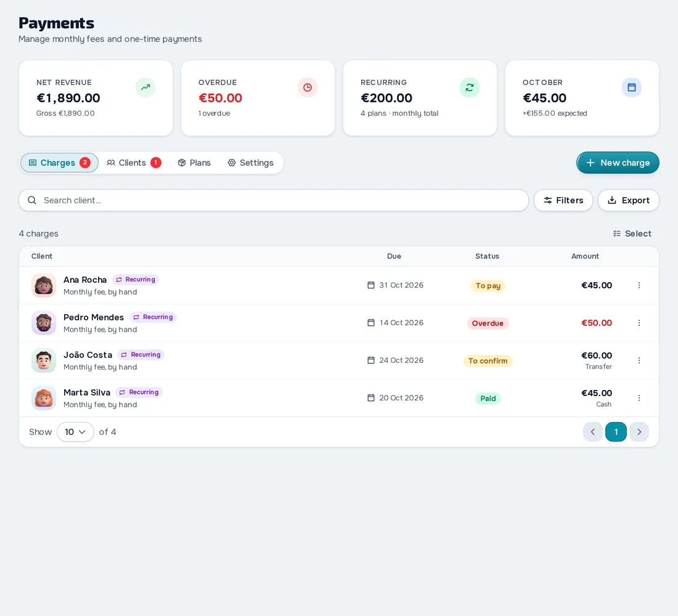This screenshot has width=678, height=616.
Task: Click the net revenue trend arrow icon
Action: (x=145, y=87)
